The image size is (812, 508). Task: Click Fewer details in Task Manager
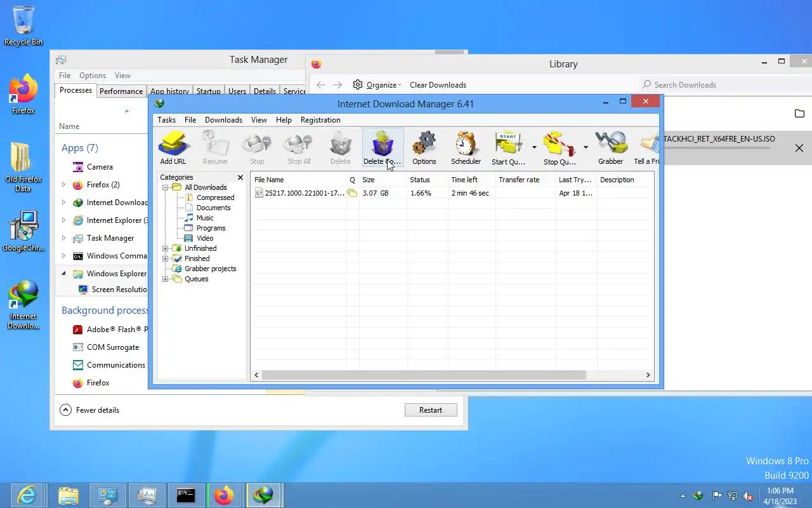point(90,410)
